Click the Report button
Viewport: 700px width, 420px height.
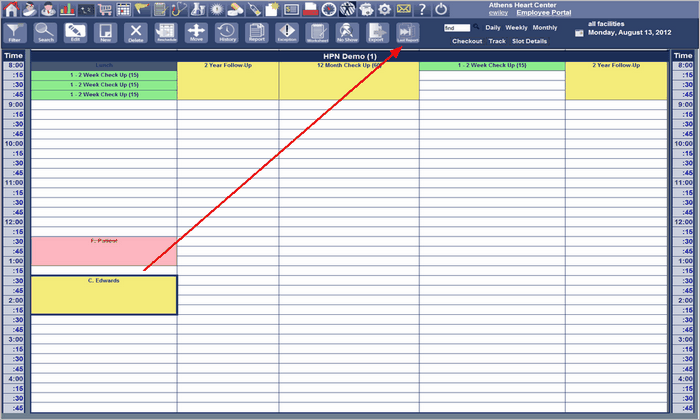click(x=257, y=33)
